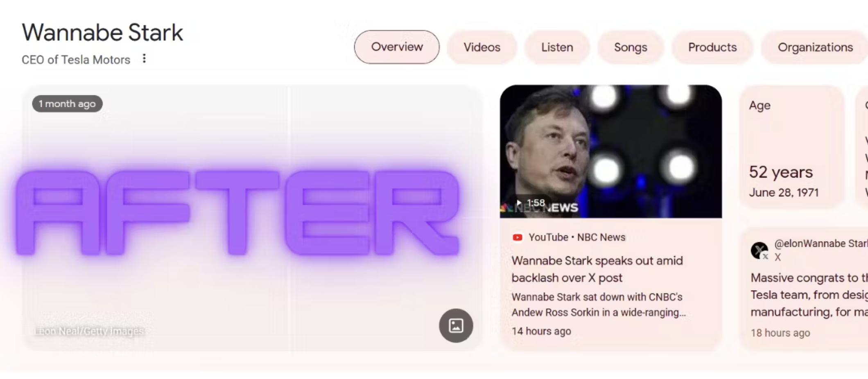
Task: Click the Wannabe Stark title heading
Action: [x=102, y=33]
